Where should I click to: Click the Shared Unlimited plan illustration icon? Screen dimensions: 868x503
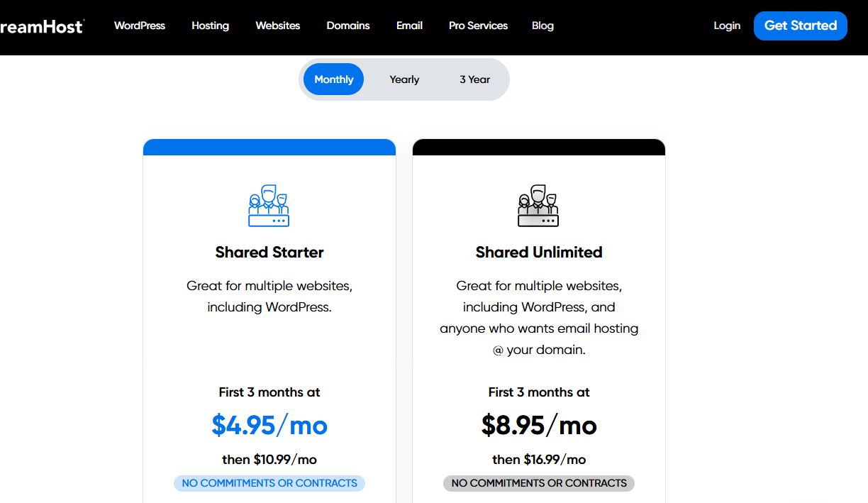(538, 206)
